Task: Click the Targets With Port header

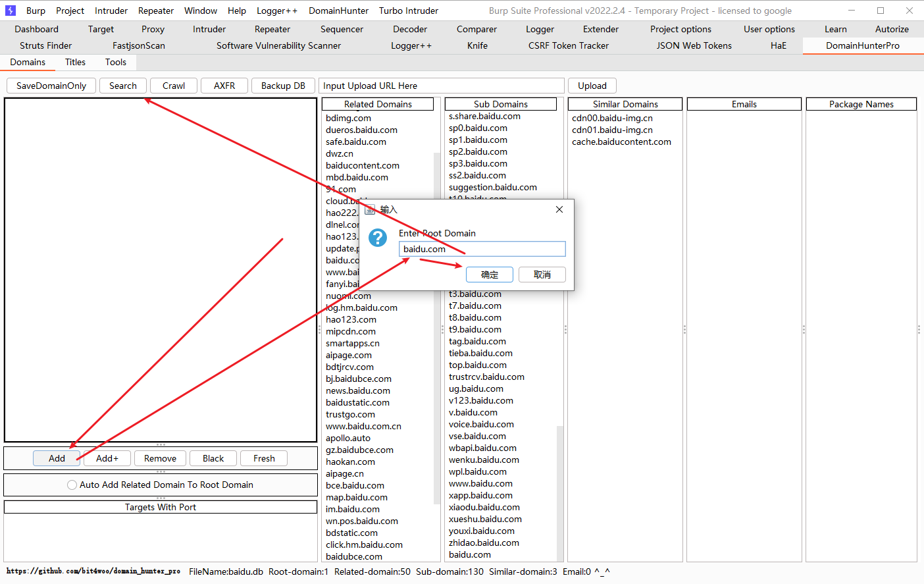Action: click(161, 507)
